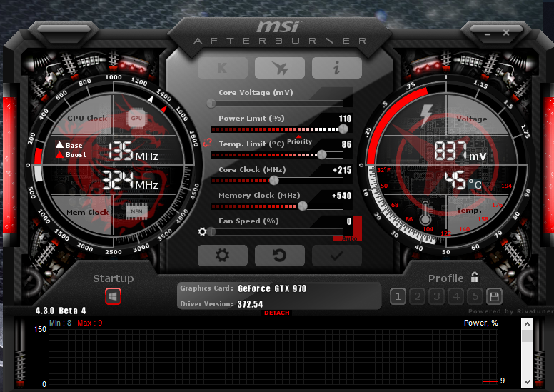Click the 135 MHz GPU clock readout
The image size is (554, 392).
tap(133, 151)
